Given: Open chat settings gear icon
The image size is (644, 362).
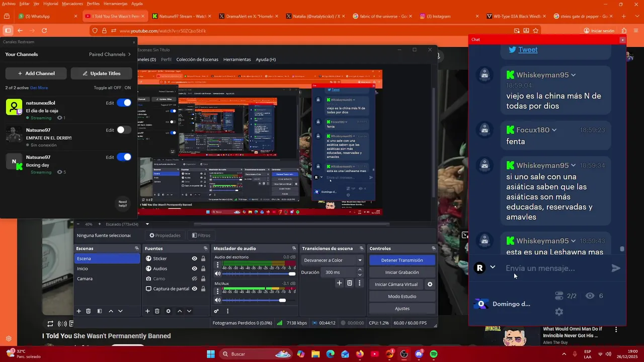Looking at the screenshot, I should pos(559,312).
